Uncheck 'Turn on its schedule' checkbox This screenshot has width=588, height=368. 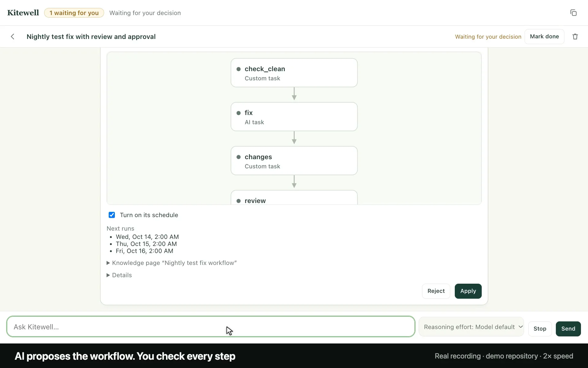(x=112, y=215)
